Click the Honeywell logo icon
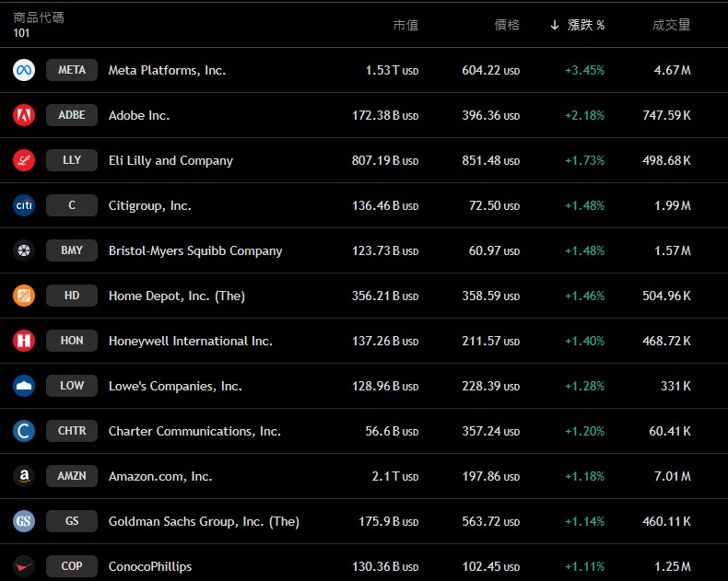The height and width of the screenshot is (581, 728). point(24,341)
